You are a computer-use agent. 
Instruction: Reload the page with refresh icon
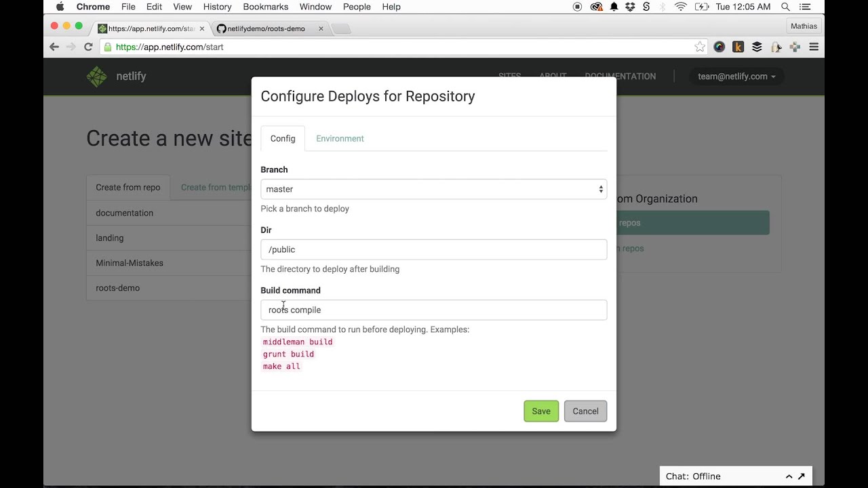click(x=88, y=47)
